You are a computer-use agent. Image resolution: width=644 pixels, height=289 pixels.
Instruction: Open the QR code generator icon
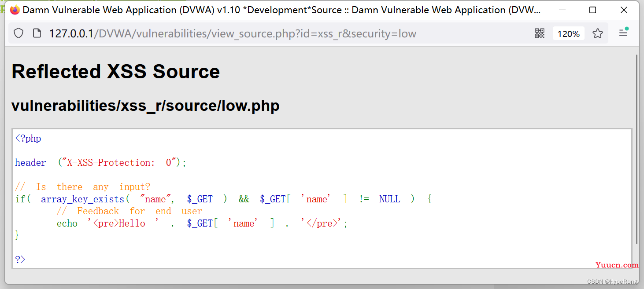[540, 33]
